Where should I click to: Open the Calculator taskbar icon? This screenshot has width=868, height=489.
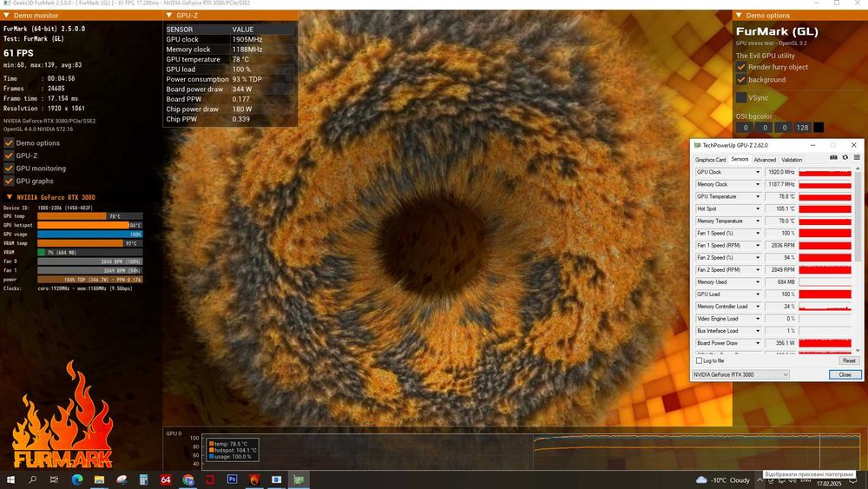[143, 479]
